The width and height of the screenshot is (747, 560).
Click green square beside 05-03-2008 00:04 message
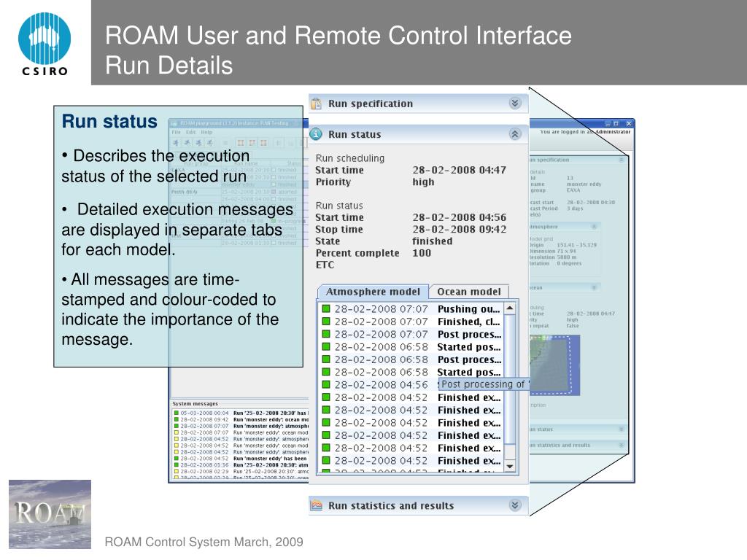tap(177, 413)
